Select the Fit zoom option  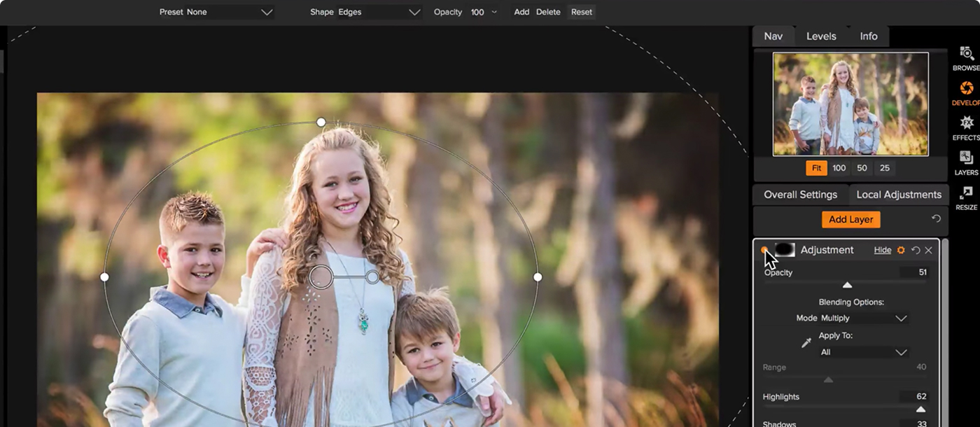(816, 168)
